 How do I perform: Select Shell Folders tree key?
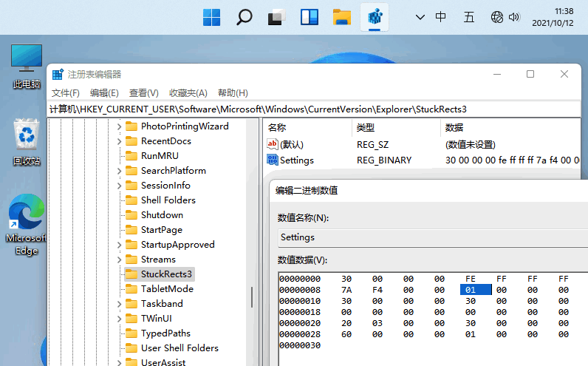click(168, 200)
